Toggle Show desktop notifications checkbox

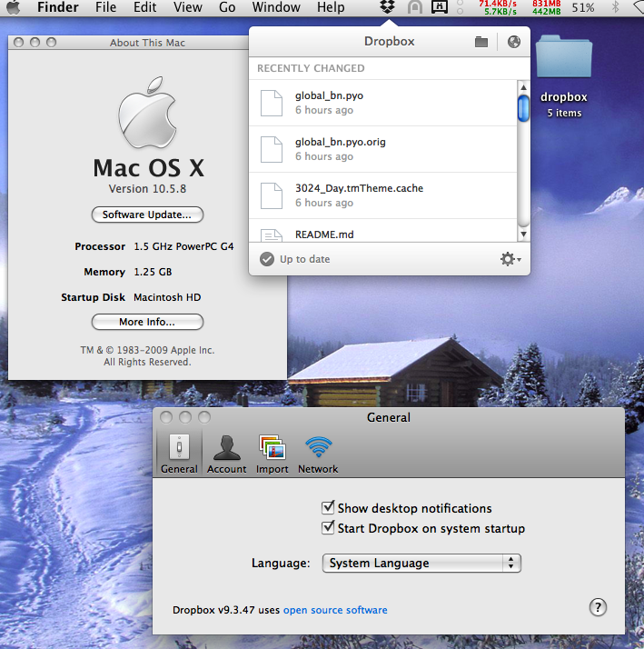click(328, 507)
